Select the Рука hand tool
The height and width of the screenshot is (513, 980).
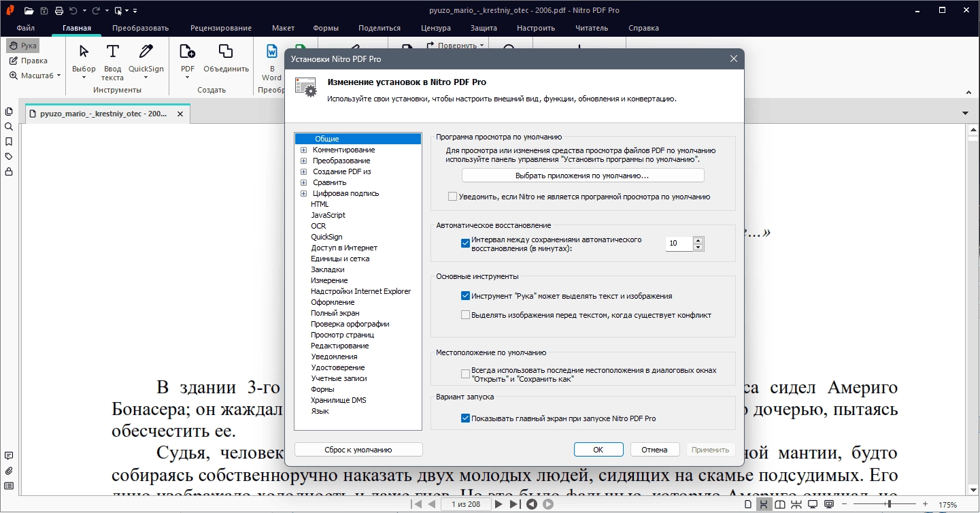[23, 46]
